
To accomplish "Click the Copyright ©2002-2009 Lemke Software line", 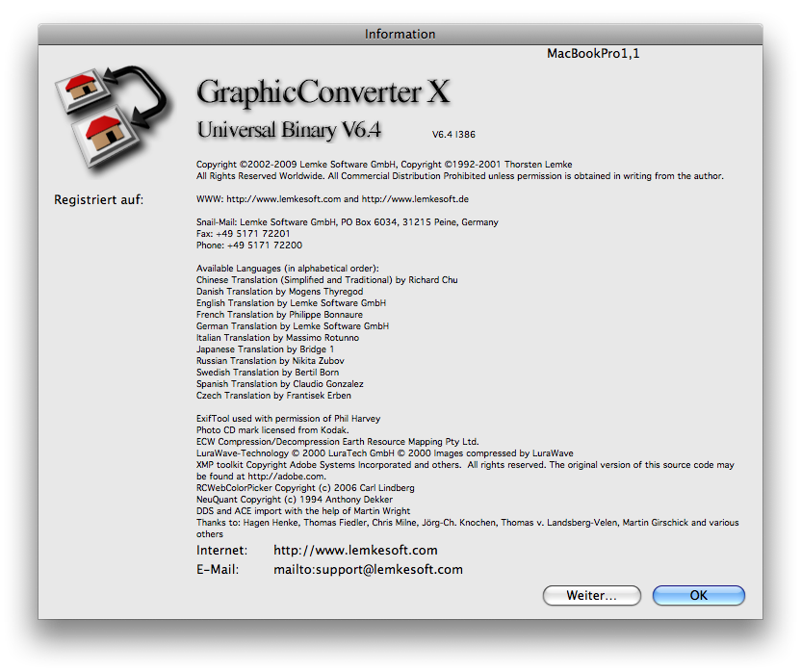I will point(384,165).
